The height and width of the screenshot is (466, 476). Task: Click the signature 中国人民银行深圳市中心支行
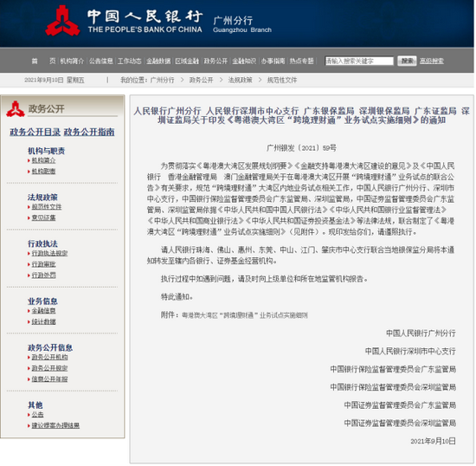[x=410, y=351]
